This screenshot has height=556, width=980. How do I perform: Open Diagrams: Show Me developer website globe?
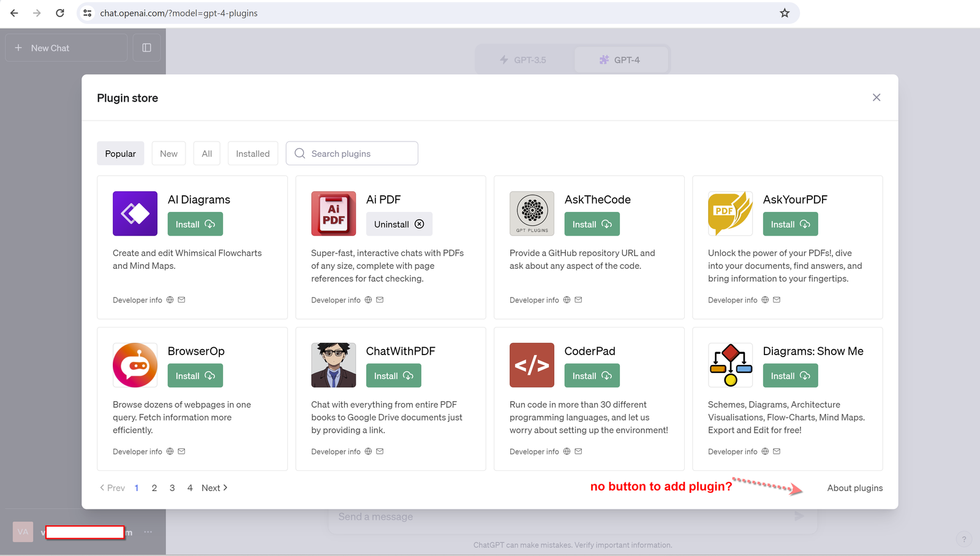tap(765, 451)
